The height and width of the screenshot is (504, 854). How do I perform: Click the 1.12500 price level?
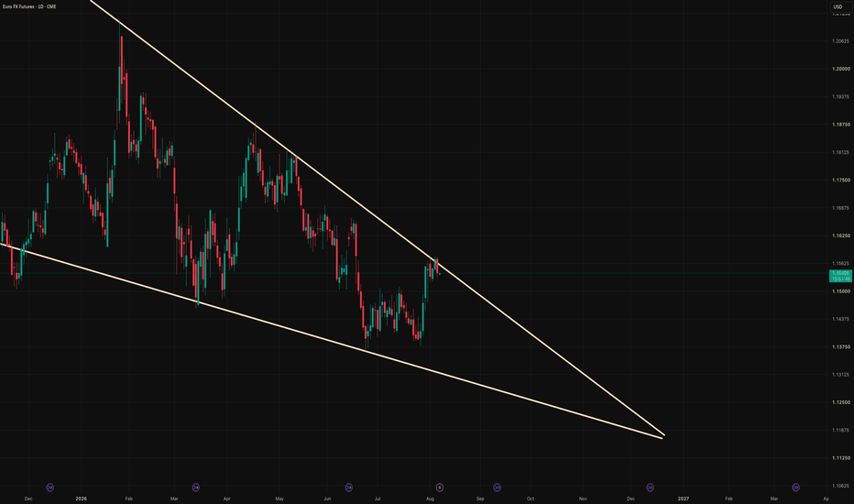(840, 402)
